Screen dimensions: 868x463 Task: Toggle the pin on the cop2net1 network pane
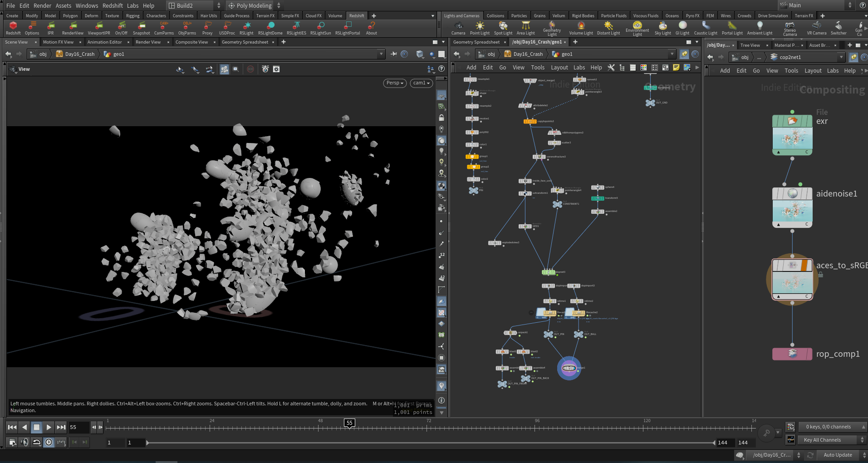click(x=853, y=57)
